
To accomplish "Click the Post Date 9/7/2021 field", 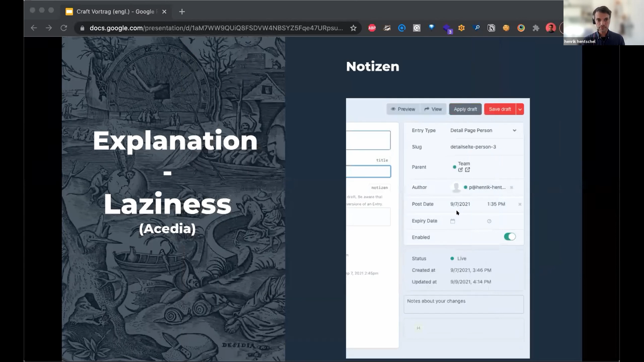I will pyautogui.click(x=460, y=204).
